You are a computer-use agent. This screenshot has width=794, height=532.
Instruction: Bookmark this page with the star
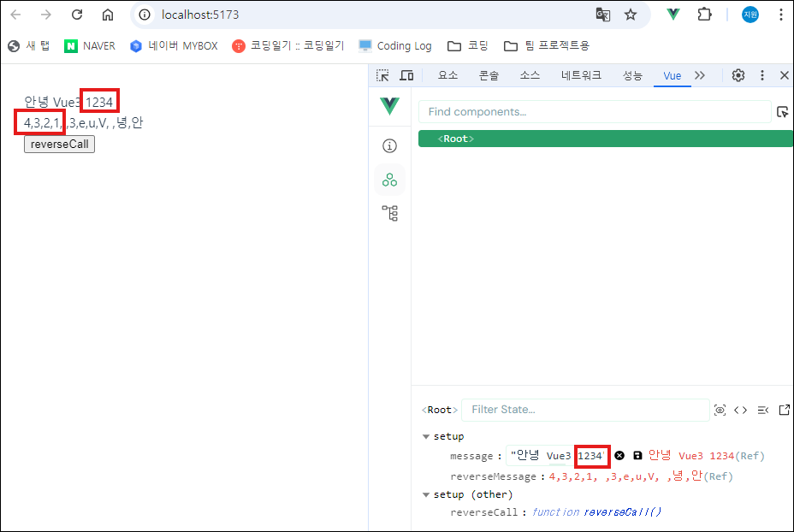[631, 15]
